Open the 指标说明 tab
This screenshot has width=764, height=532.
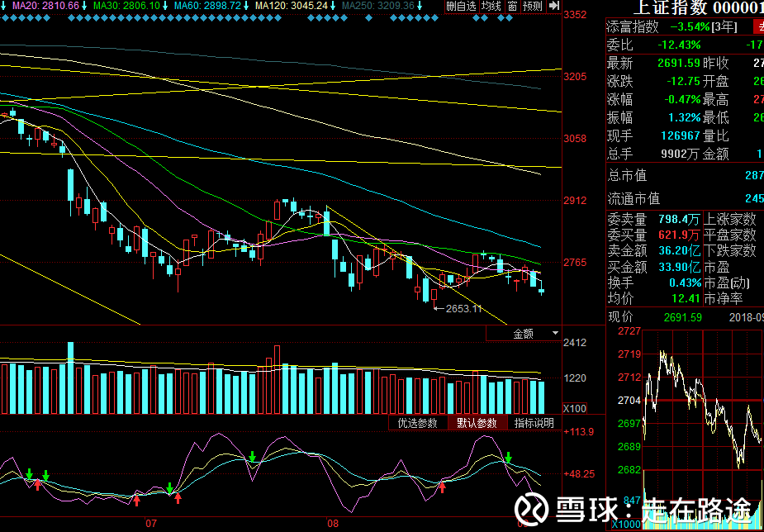tap(534, 423)
